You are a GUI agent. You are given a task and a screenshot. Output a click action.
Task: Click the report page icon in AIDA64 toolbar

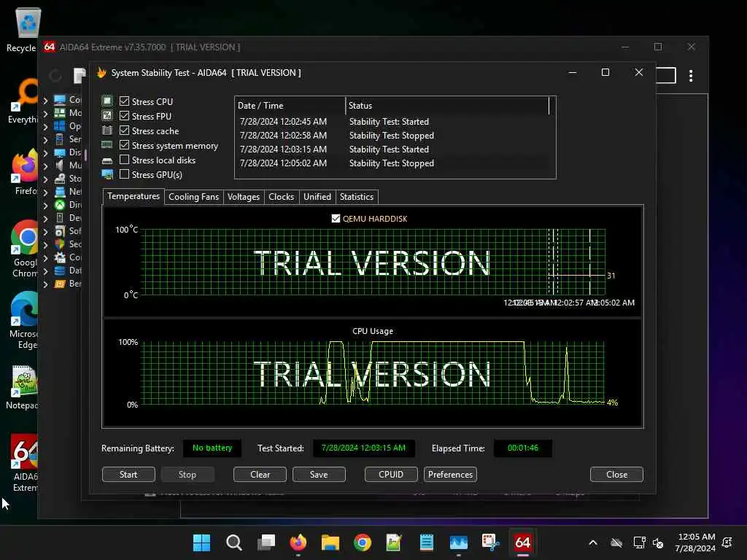tap(80, 75)
